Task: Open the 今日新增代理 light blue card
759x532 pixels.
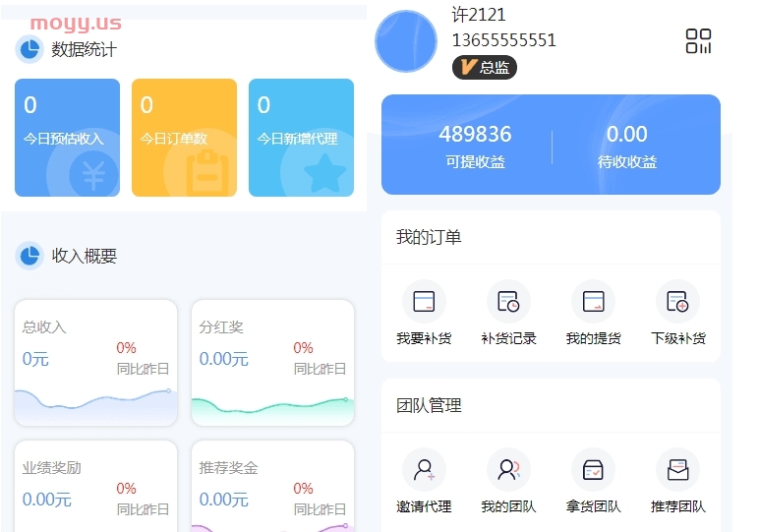Action: (x=301, y=138)
